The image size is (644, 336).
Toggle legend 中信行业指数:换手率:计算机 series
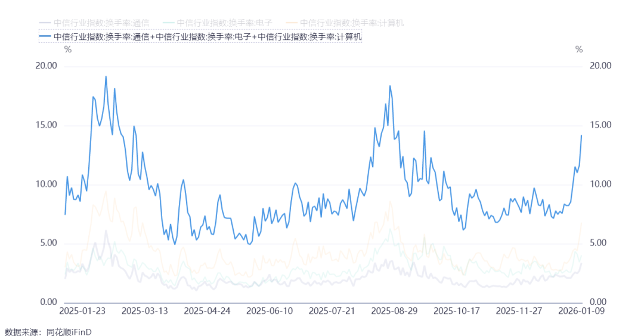coord(345,23)
